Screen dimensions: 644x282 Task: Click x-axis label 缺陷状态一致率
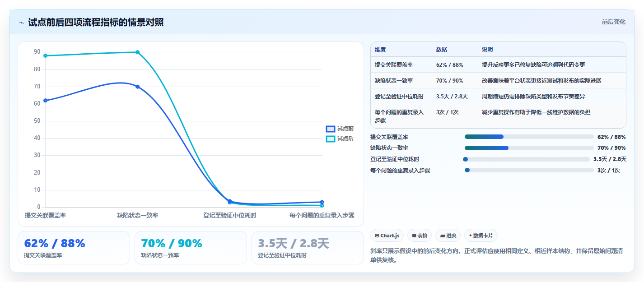[138, 216]
